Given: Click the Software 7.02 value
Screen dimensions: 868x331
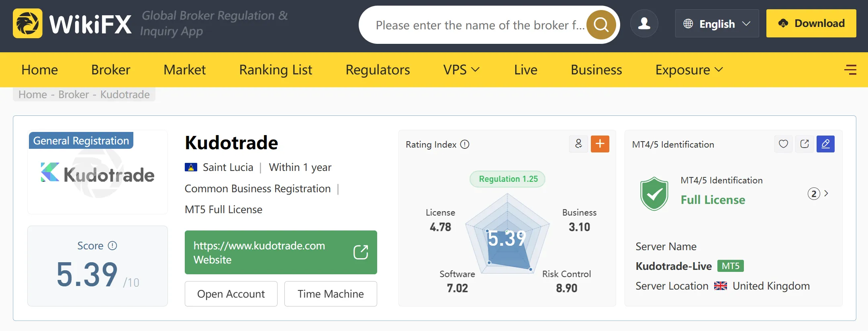Looking at the screenshot, I should [457, 288].
